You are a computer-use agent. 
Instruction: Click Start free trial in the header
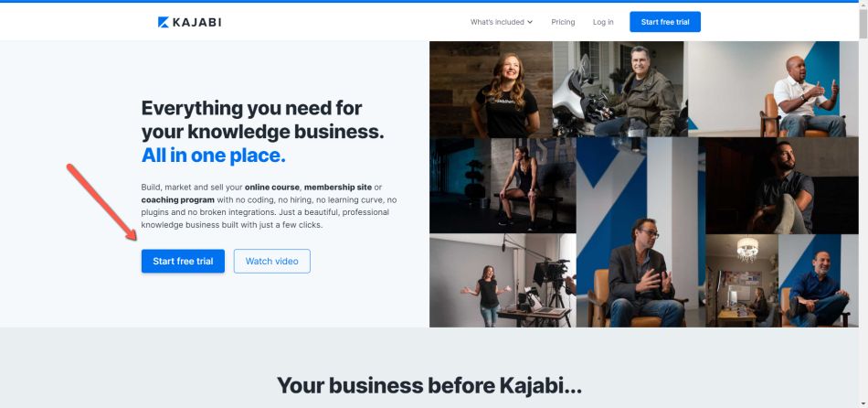pos(665,22)
